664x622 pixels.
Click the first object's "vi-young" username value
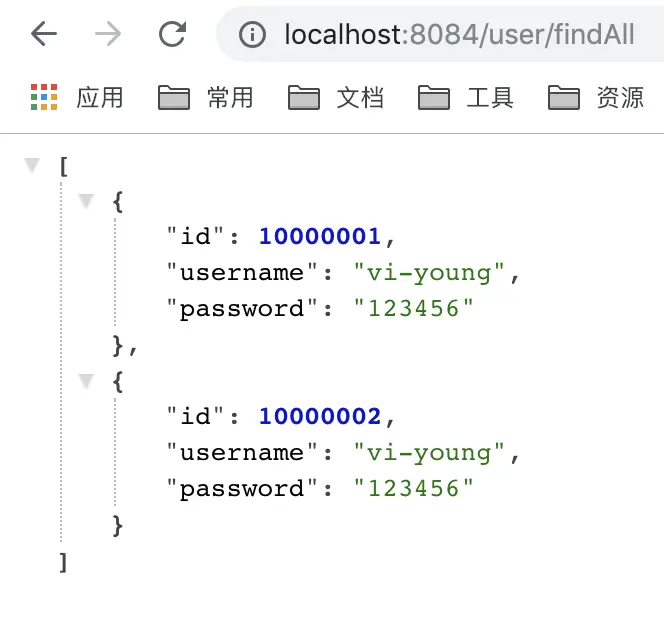pos(429,273)
